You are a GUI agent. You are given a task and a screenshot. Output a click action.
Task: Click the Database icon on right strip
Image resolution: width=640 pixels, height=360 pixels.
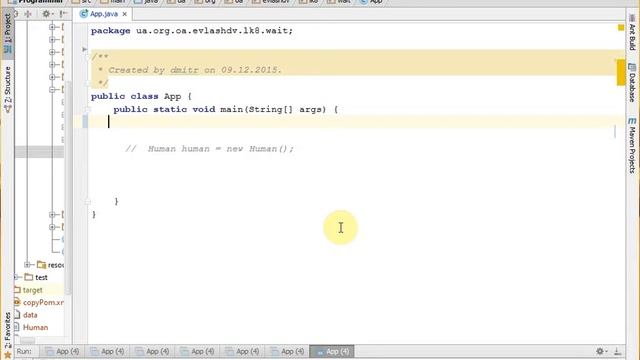pos(632,67)
